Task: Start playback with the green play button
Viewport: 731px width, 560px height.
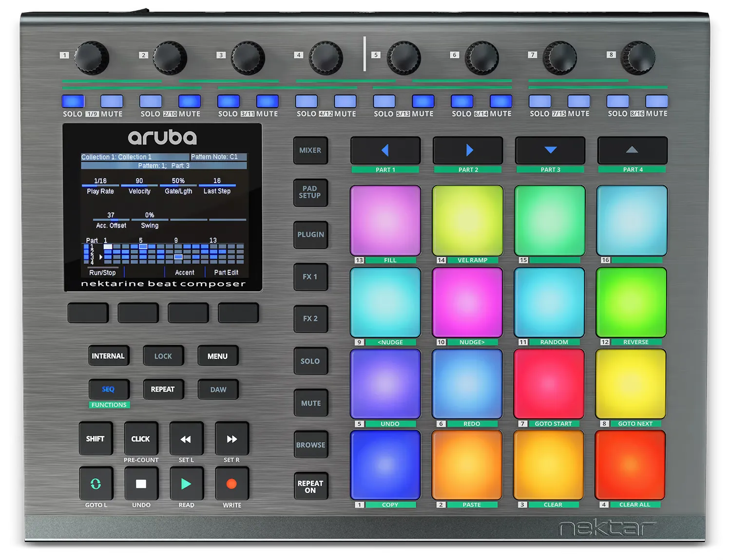Action: [186, 484]
